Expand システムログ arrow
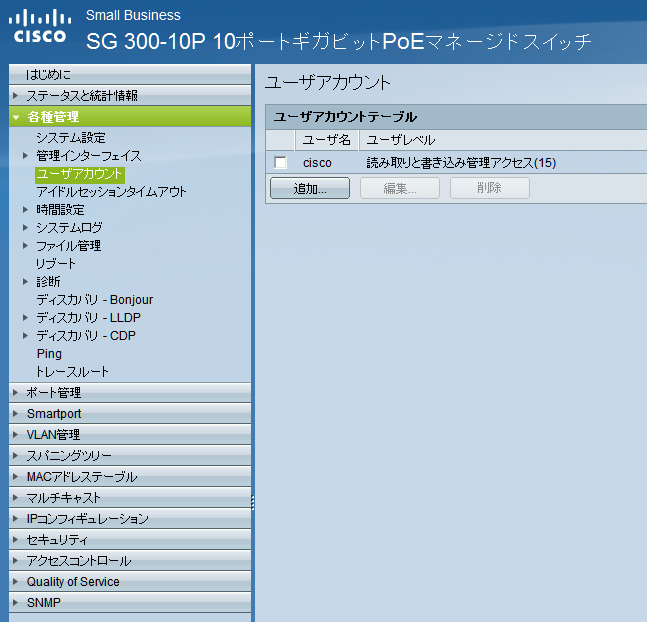 click(25, 227)
